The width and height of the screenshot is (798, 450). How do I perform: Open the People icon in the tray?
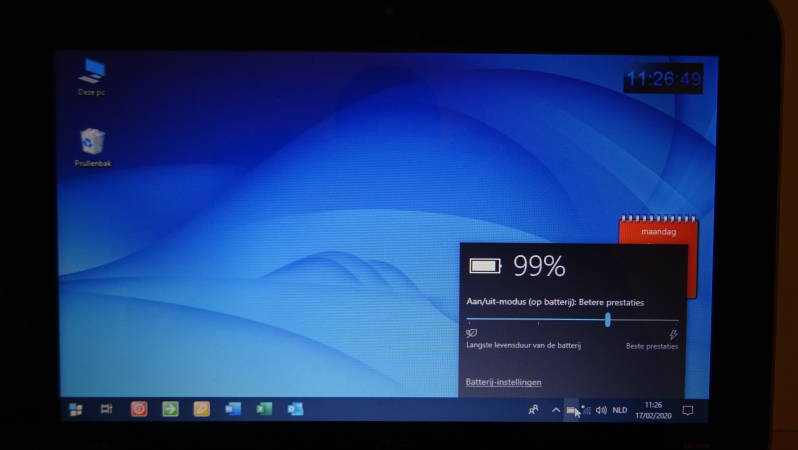pos(533,410)
